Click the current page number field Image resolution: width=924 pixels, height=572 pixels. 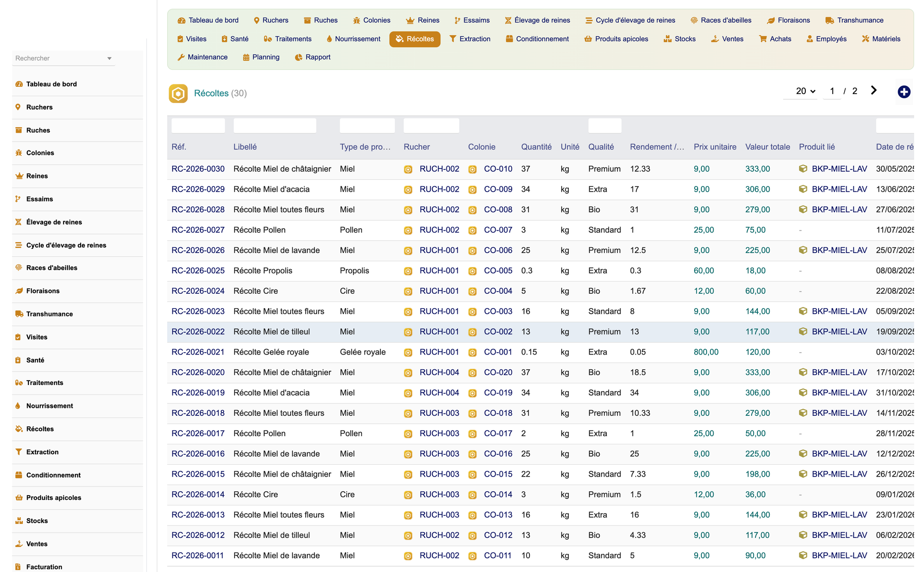[832, 91]
